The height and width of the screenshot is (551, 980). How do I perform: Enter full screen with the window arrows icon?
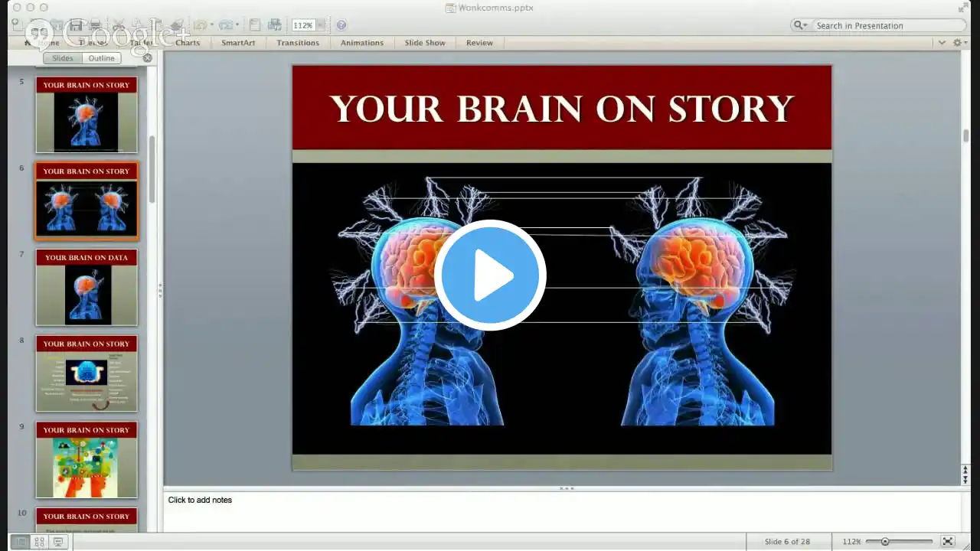(963, 8)
